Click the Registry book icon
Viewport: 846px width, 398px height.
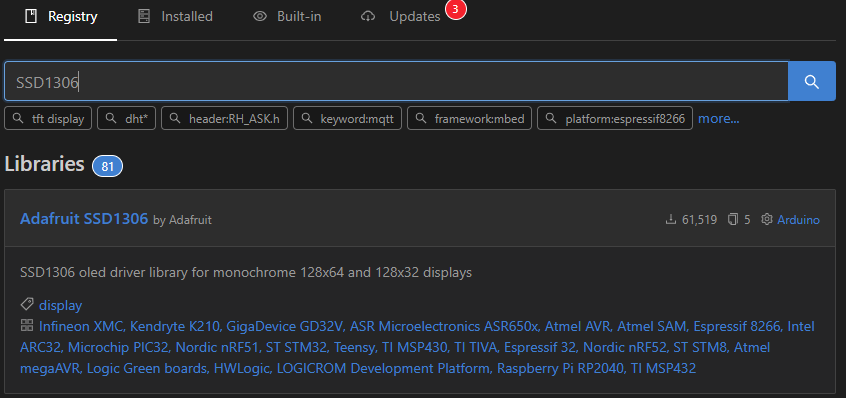click(x=31, y=17)
